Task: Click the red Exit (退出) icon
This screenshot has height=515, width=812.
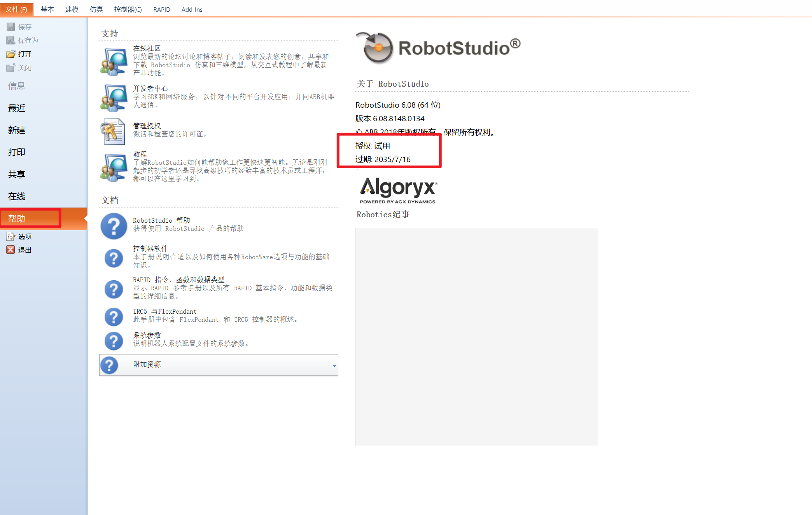Action: click(x=11, y=250)
